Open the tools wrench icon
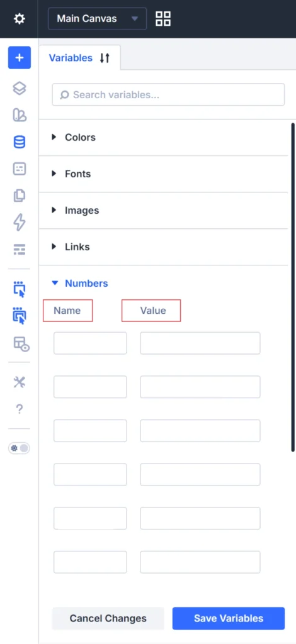 click(20, 382)
